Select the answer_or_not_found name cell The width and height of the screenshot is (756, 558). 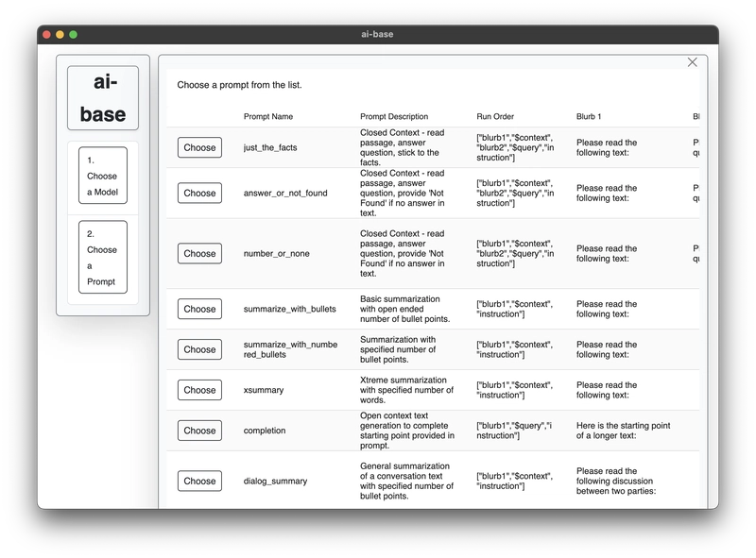[x=285, y=193]
